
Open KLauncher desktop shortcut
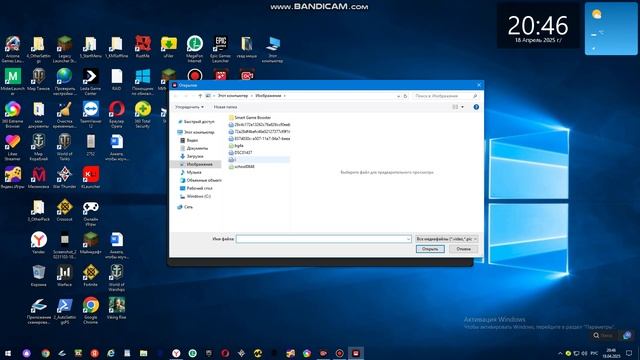coord(91,178)
